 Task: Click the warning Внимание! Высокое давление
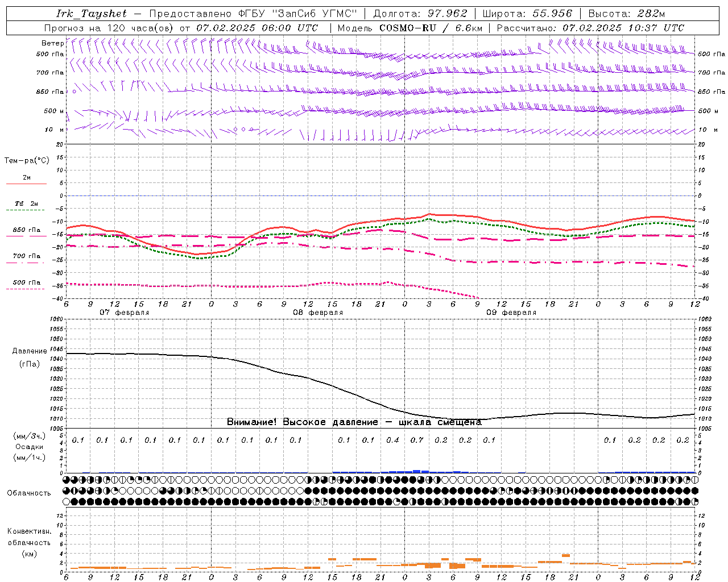(x=302, y=422)
